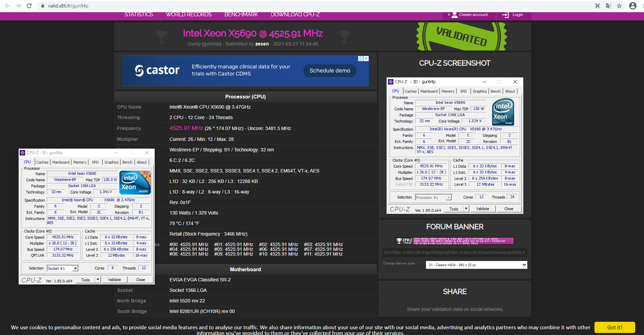Click the browser address bar URL

(x=68, y=6)
